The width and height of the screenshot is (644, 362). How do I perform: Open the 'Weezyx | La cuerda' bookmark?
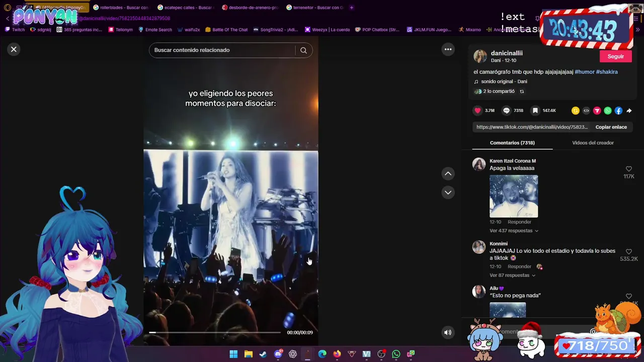[327, 30]
